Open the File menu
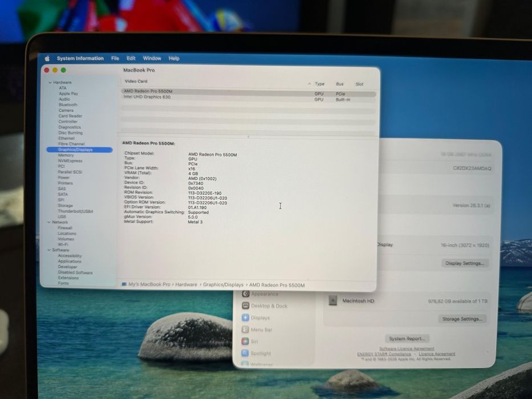Viewport: 532px width, 399px height. [115, 58]
